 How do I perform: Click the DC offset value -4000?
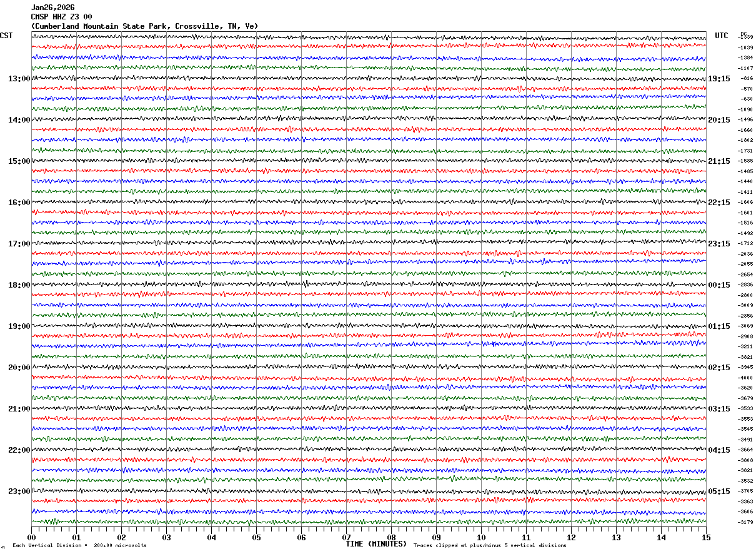coord(746,378)
